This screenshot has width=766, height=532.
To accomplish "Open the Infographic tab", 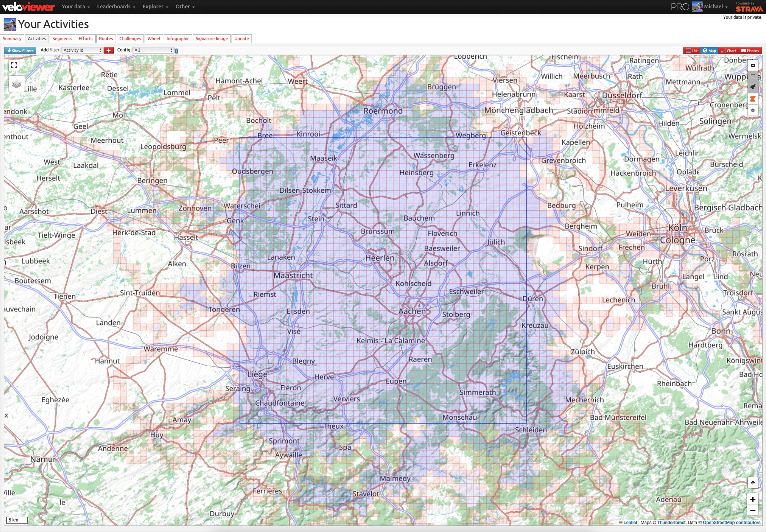I will pyautogui.click(x=178, y=39).
